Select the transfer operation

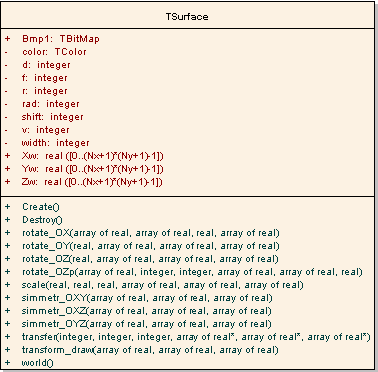pos(196,337)
